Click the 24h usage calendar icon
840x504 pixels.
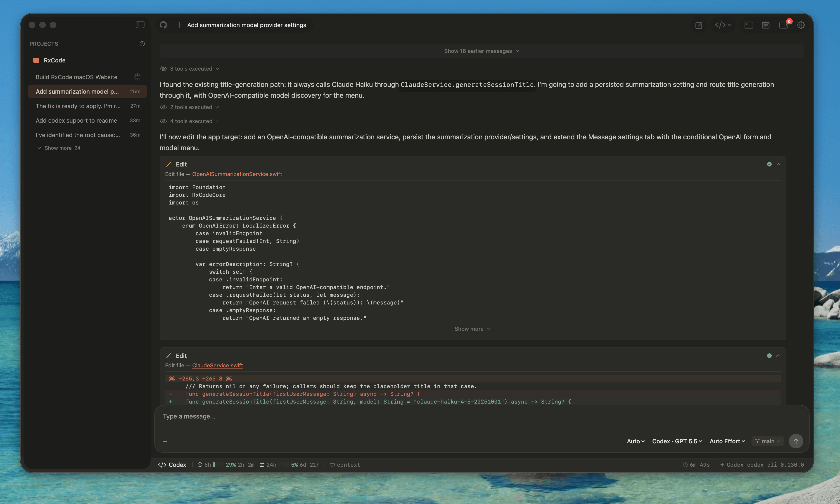tap(262, 465)
